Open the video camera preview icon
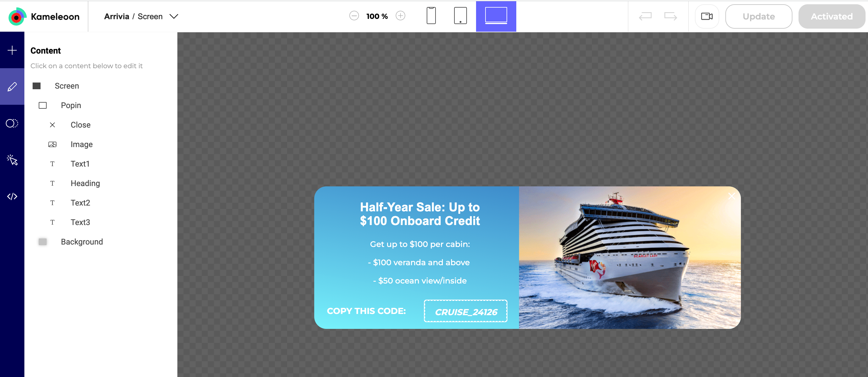Screen dimensions: 868x377 coord(706,16)
